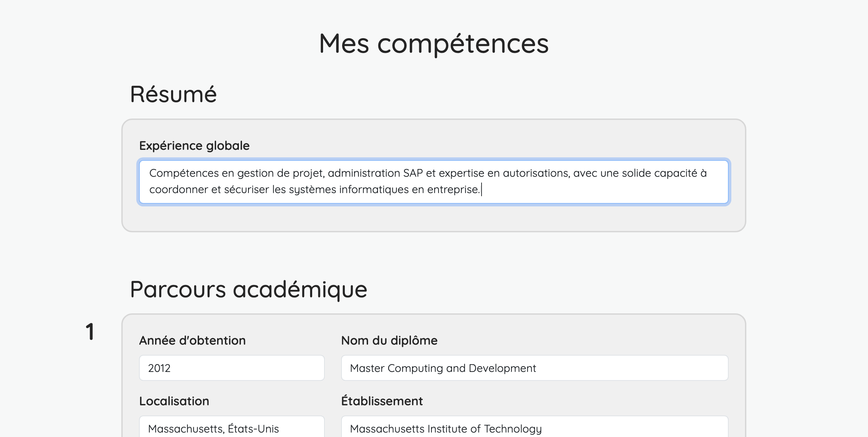Place cursor on the word 'SAP'

point(413,173)
